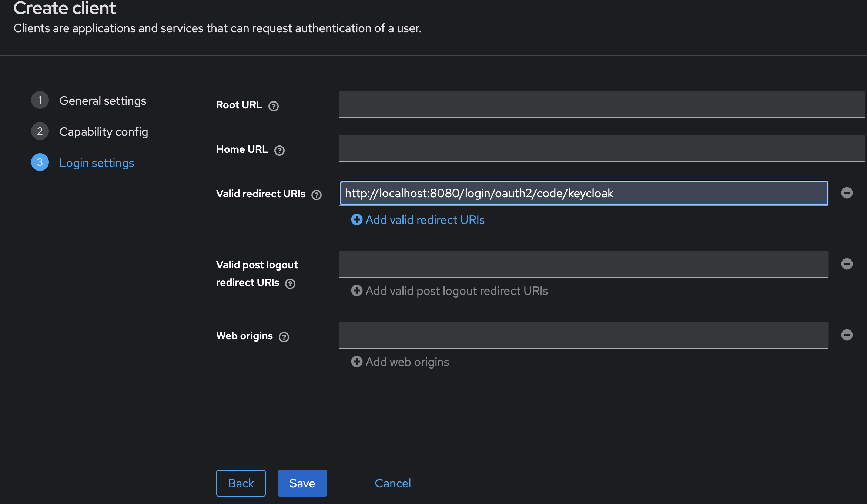The image size is (867, 504).
Task: Remove the Web origins field
Action: click(x=847, y=335)
